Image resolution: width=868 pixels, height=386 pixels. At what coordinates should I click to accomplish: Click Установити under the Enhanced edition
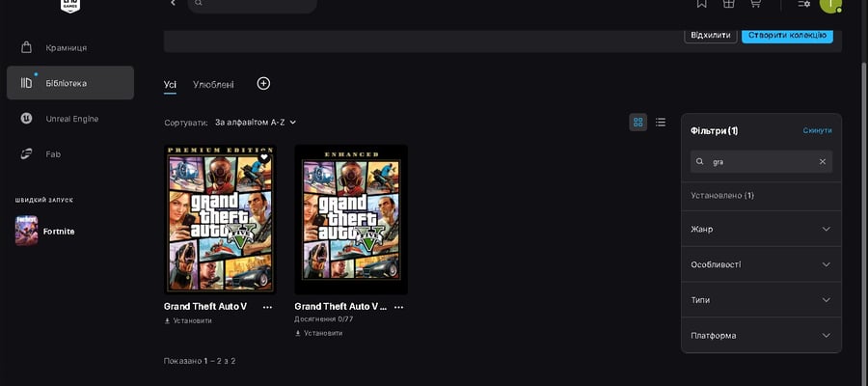point(319,333)
